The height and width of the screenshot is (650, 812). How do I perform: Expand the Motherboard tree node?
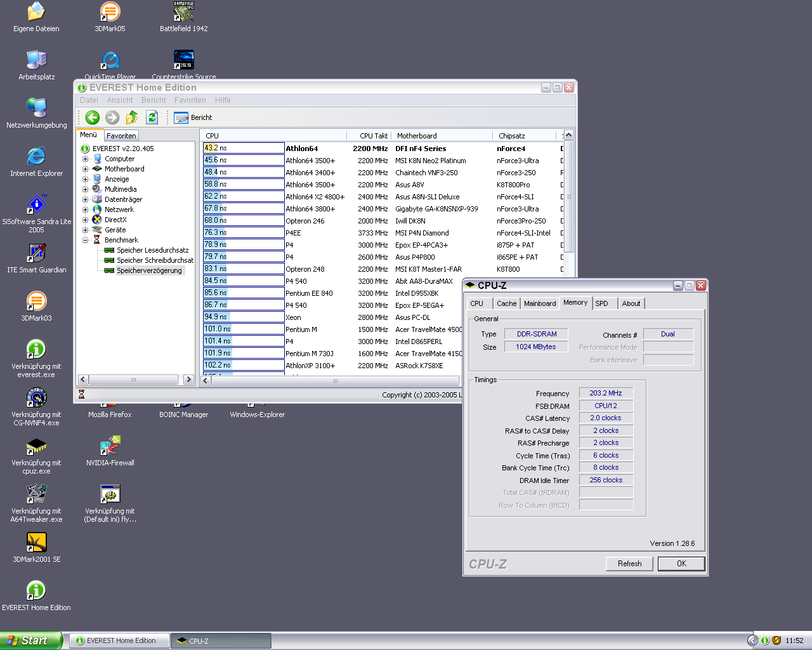[85, 169]
